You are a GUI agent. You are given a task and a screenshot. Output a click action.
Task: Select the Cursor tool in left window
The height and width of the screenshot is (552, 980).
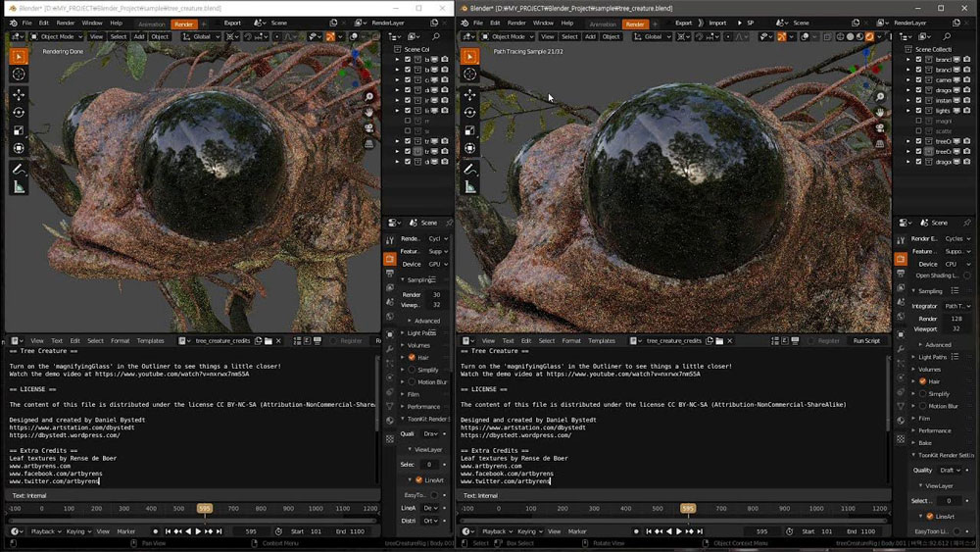tap(19, 74)
